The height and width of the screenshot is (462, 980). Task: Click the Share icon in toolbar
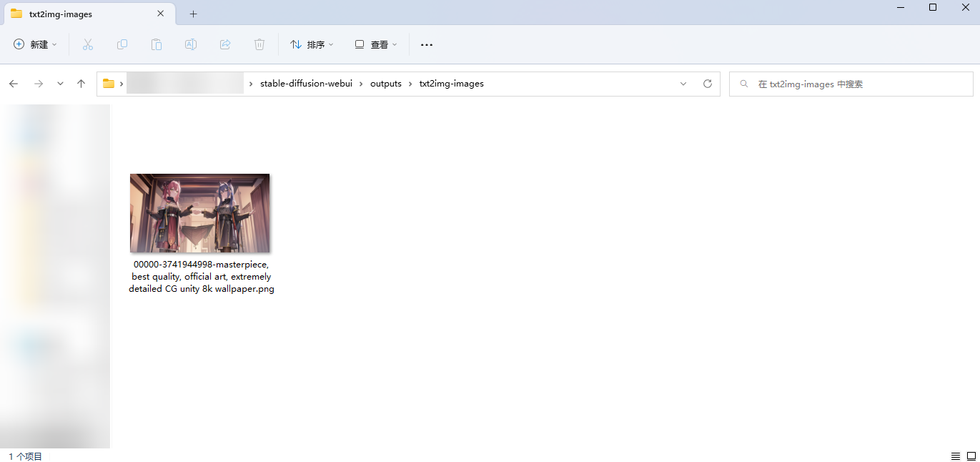click(225, 44)
